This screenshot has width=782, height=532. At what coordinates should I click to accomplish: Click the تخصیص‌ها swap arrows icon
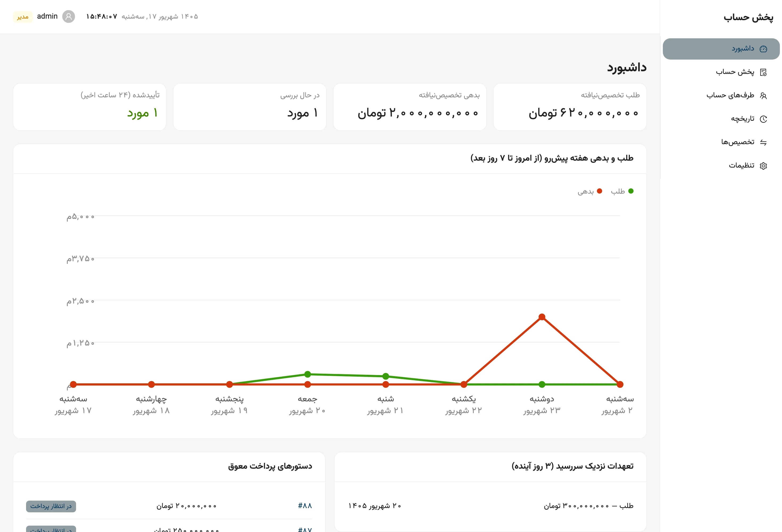point(763,142)
